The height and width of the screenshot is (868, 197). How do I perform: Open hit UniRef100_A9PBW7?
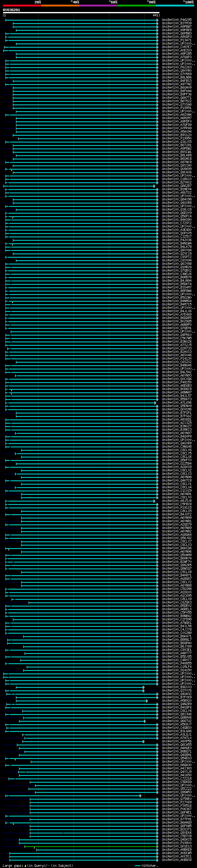point(177,26)
